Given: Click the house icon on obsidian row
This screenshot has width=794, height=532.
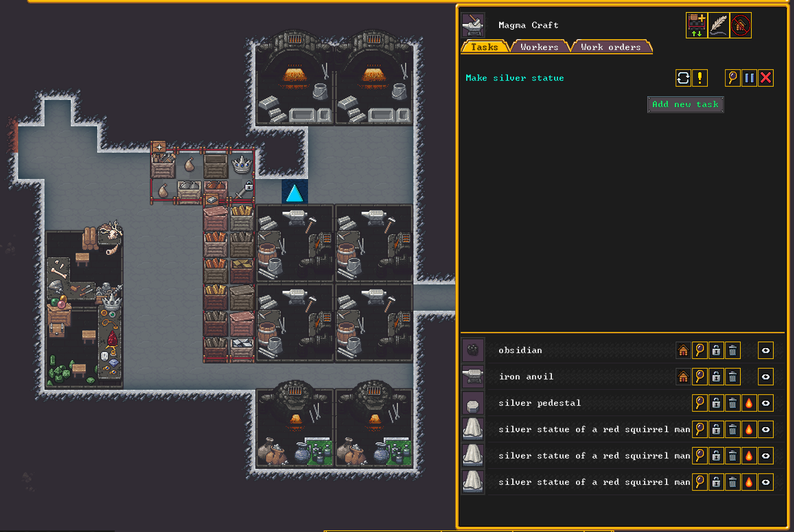Looking at the screenshot, I should point(683,350).
